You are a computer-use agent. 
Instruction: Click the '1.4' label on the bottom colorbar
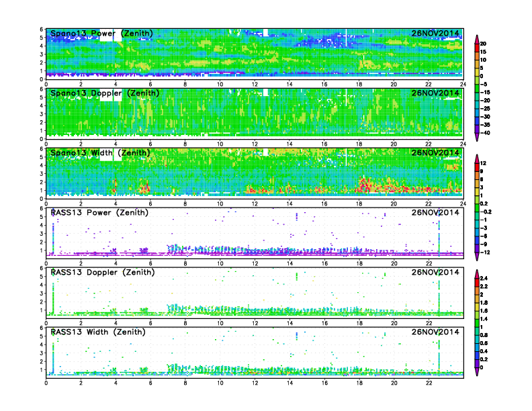(x=484, y=319)
